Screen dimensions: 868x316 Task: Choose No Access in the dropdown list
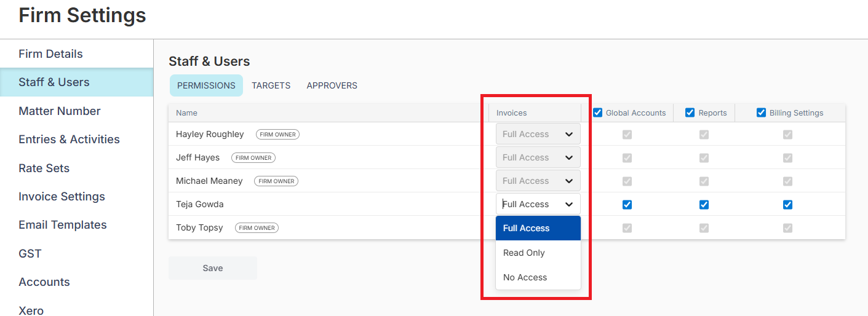pos(525,277)
